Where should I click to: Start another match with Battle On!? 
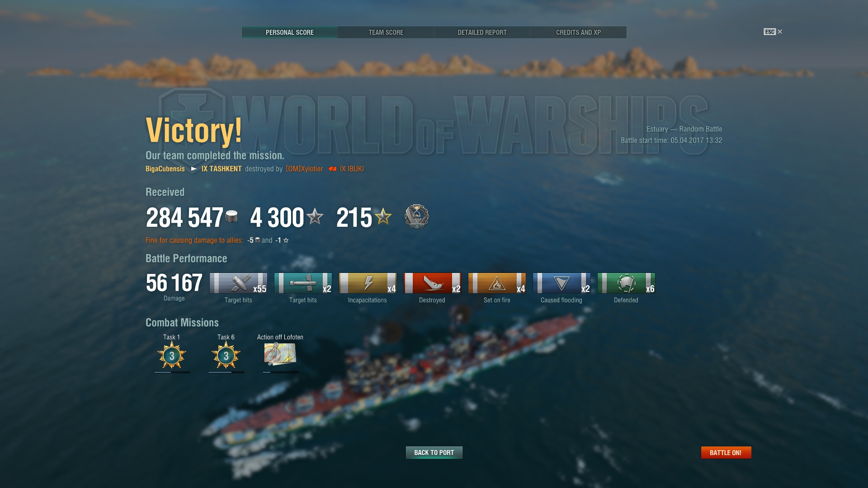[x=726, y=452]
